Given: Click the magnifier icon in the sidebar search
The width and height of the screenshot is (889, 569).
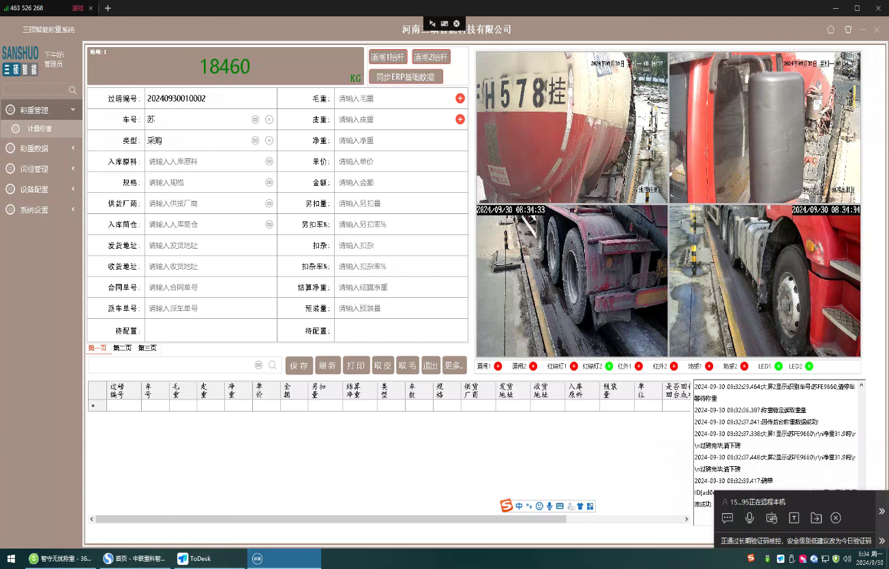Looking at the screenshot, I should pos(72,90).
